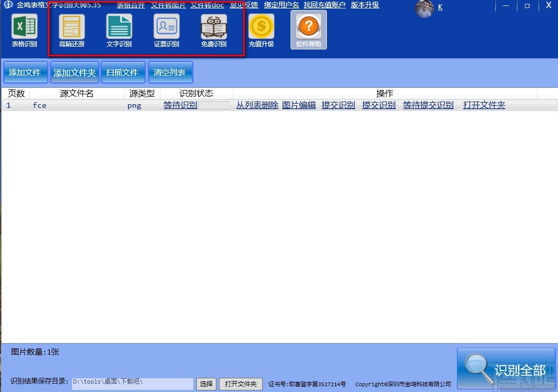Open the 表格合并 menu
Image resolution: width=558 pixels, height=392 pixels.
tap(131, 5)
